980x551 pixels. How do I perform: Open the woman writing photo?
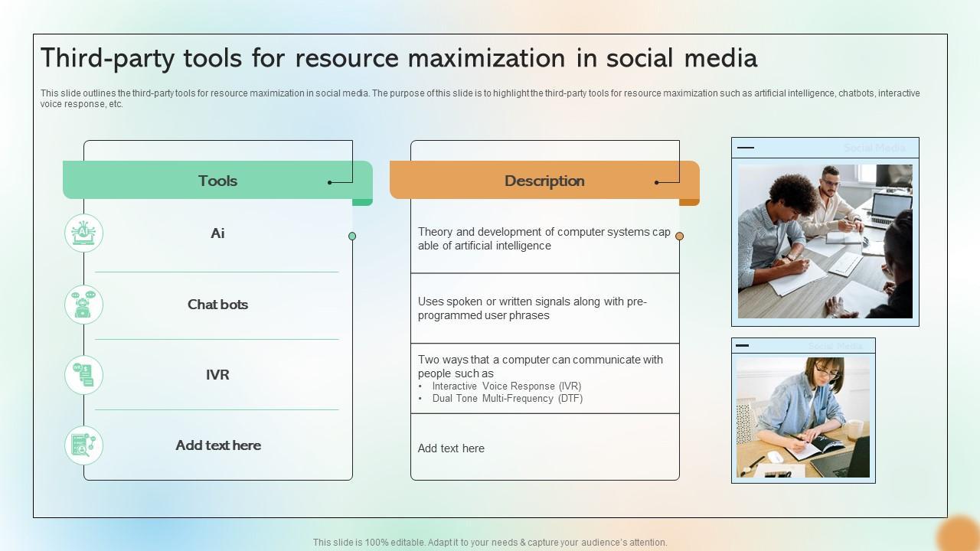pos(802,417)
